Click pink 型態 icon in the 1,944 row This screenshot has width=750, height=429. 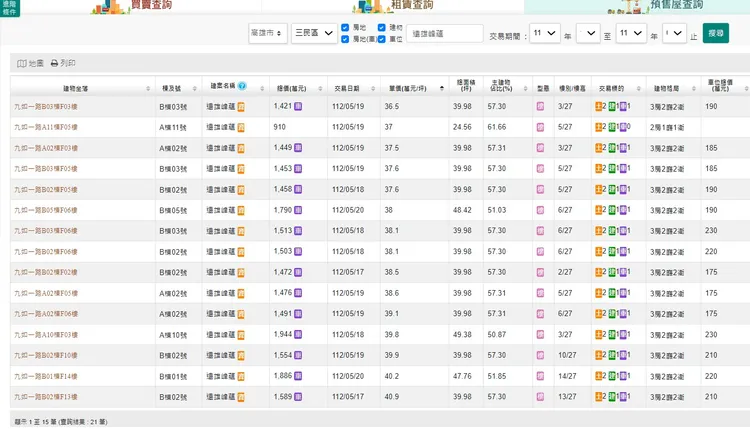tap(541, 335)
